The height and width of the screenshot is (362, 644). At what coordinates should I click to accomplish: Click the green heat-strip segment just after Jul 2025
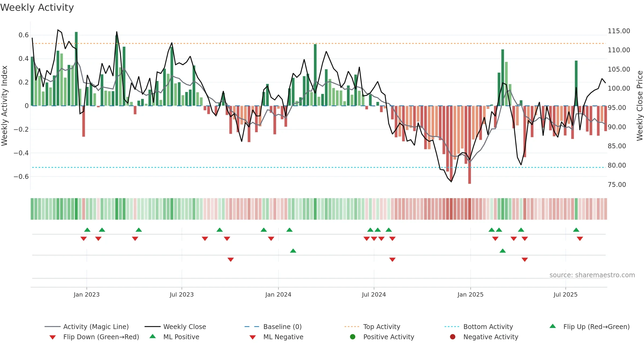(576, 209)
